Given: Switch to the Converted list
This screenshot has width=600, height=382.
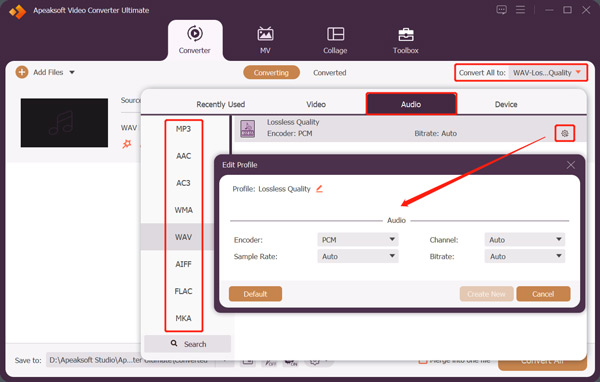Looking at the screenshot, I should coord(329,73).
